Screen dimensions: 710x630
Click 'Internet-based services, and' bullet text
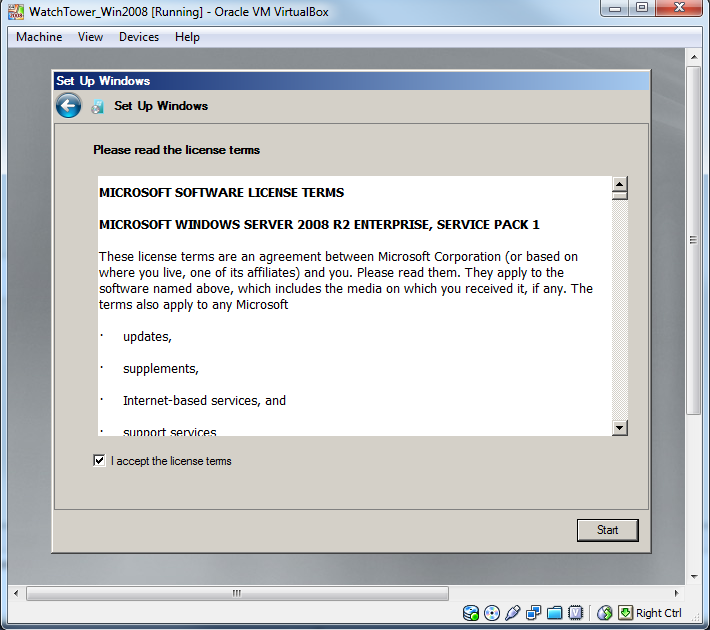pyautogui.click(x=204, y=400)
